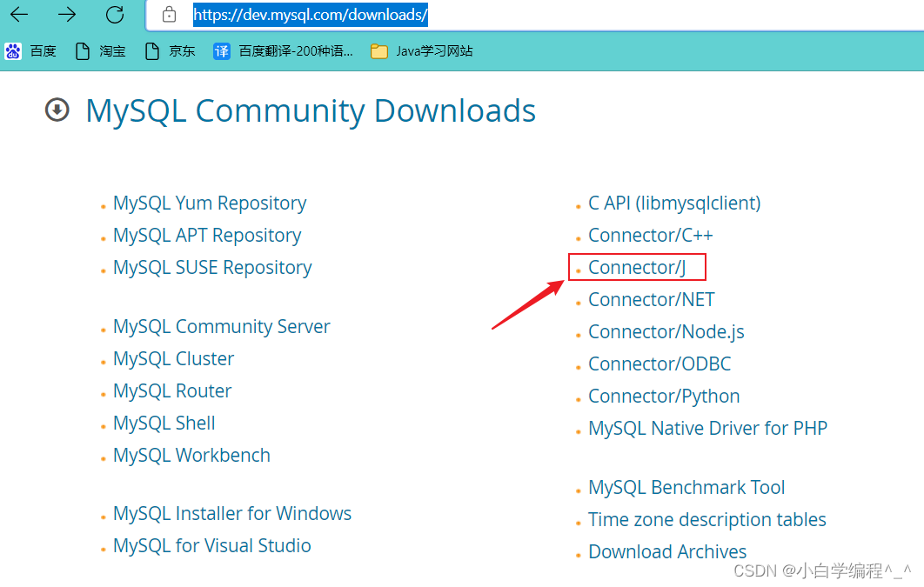This screenshot has width=924, height=587.
Task: Open the Java学习网站 bookmark folder
Action: pyautogui.click(x=421, y=51)
